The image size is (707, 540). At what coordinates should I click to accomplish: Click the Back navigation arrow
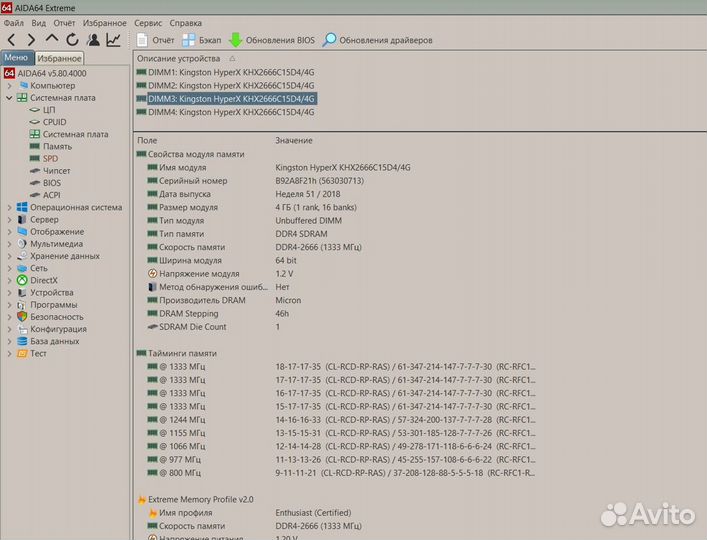pyautogui.click(x=11, y=40)
